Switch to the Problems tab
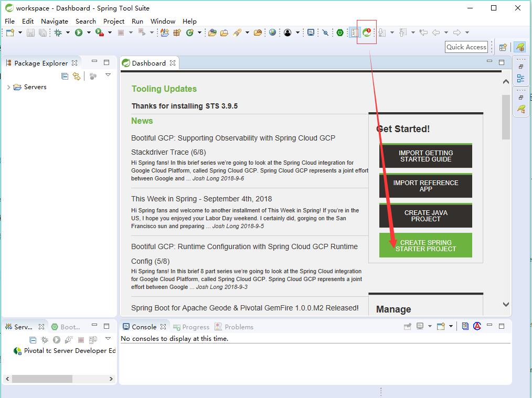Viewport: 532px width, 398px height. click(x=234, y=327)
